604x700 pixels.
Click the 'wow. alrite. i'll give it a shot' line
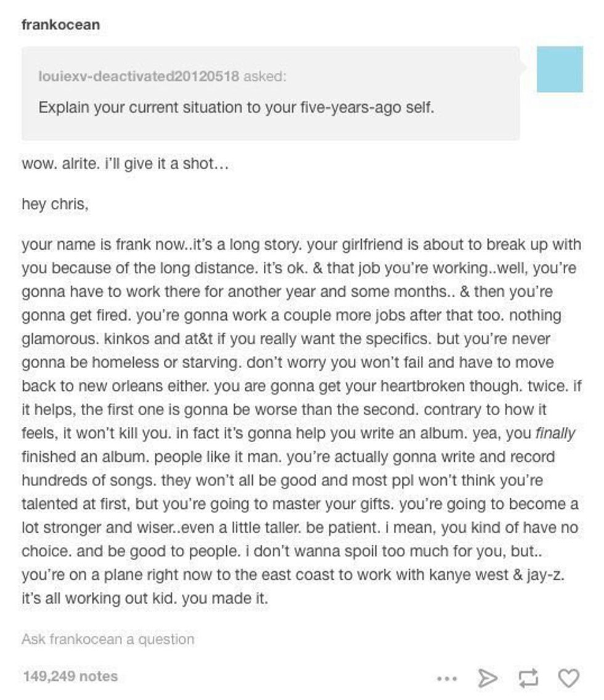pyautogui.click(x=125, y=165)
